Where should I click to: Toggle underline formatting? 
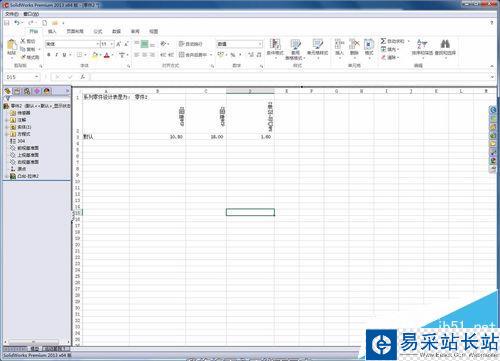[x=64, y=55]
